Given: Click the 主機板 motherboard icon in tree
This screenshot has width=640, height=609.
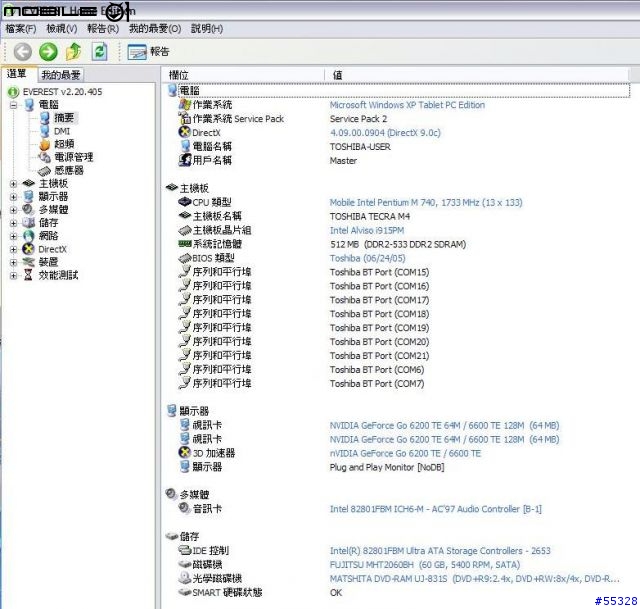Looking at the screenshot, I should [29, 184].
